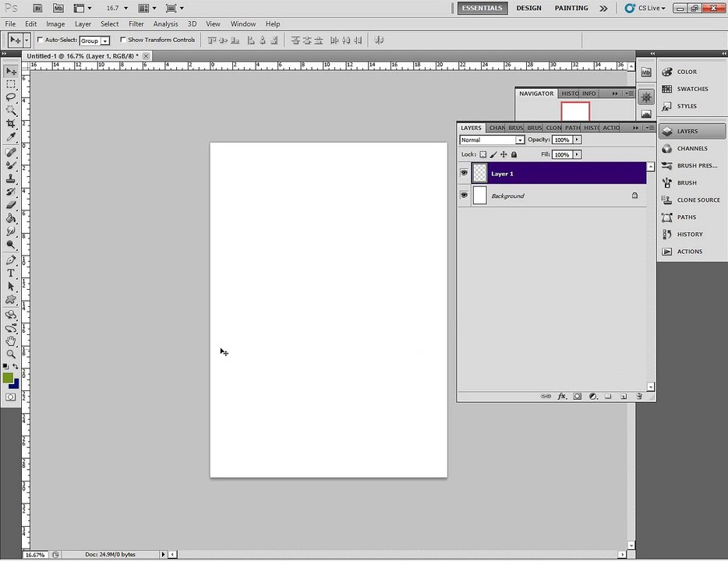Viewport: 728px width, 561px height.
Task: Delete layer with trash icon
Action: pos(639,397)
